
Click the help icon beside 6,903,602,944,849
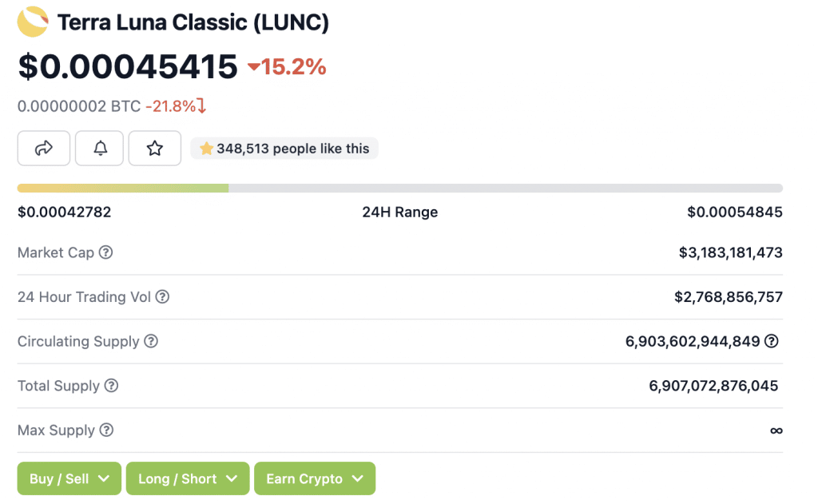(x=772, y=341)
